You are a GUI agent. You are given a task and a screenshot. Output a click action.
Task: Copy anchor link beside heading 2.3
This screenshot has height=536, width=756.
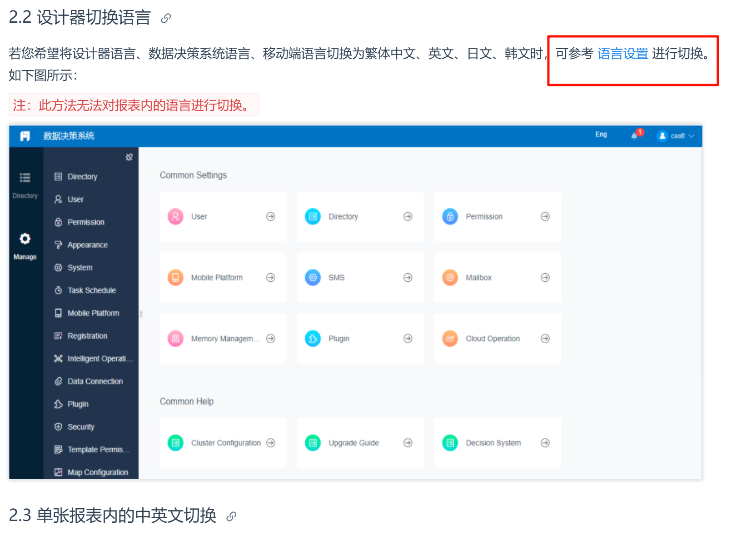[x=231, y=516]
